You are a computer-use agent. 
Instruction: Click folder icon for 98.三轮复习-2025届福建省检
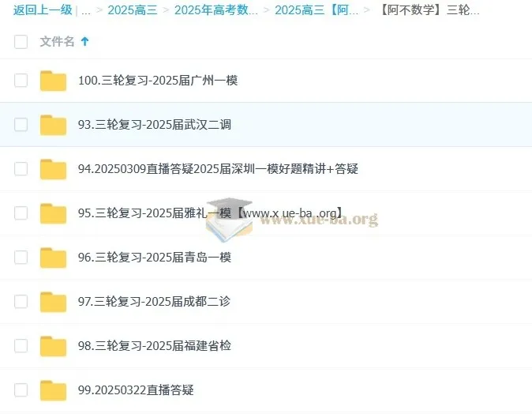[x=53, y=346]
